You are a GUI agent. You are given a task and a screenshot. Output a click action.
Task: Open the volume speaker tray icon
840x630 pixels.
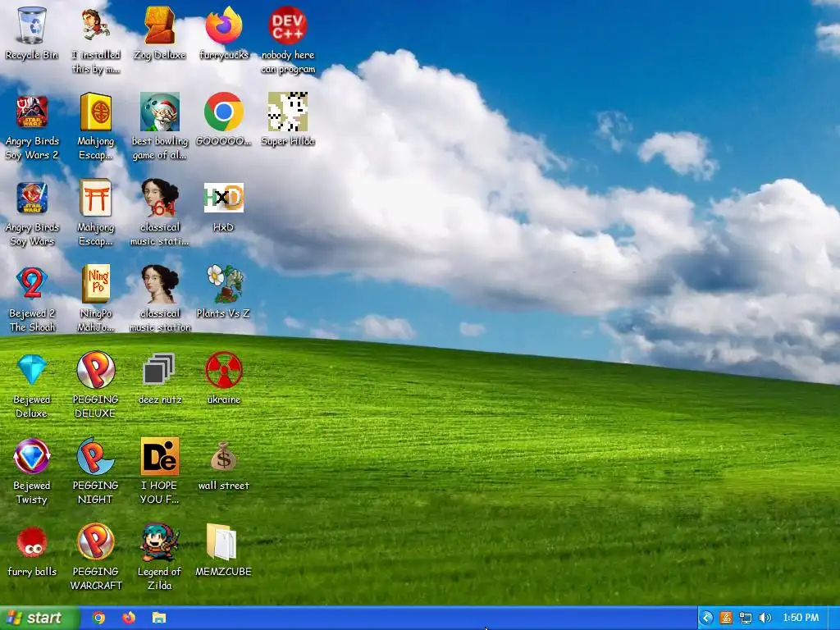point(765,619)
